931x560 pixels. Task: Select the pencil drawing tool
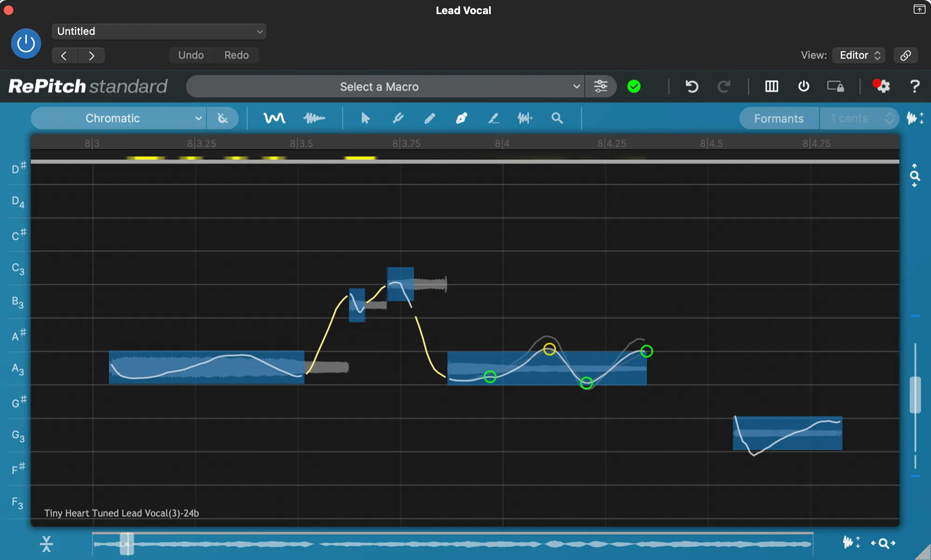click(430, 118)
